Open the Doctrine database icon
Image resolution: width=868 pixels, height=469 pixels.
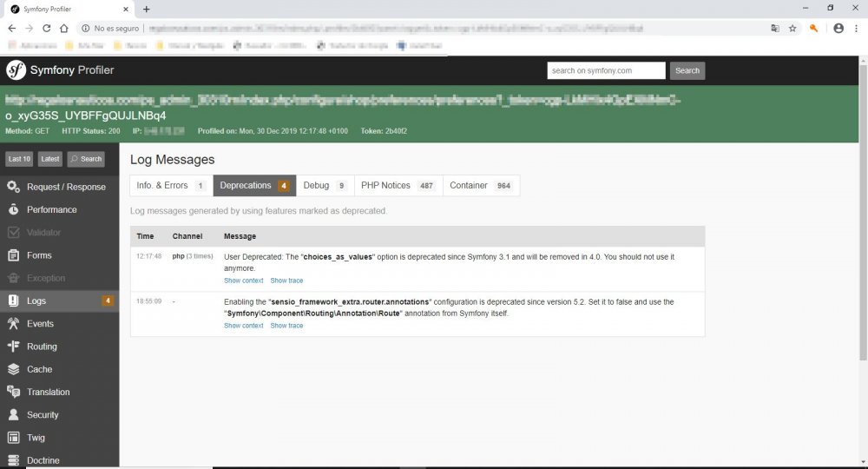[x=14, y=460]
